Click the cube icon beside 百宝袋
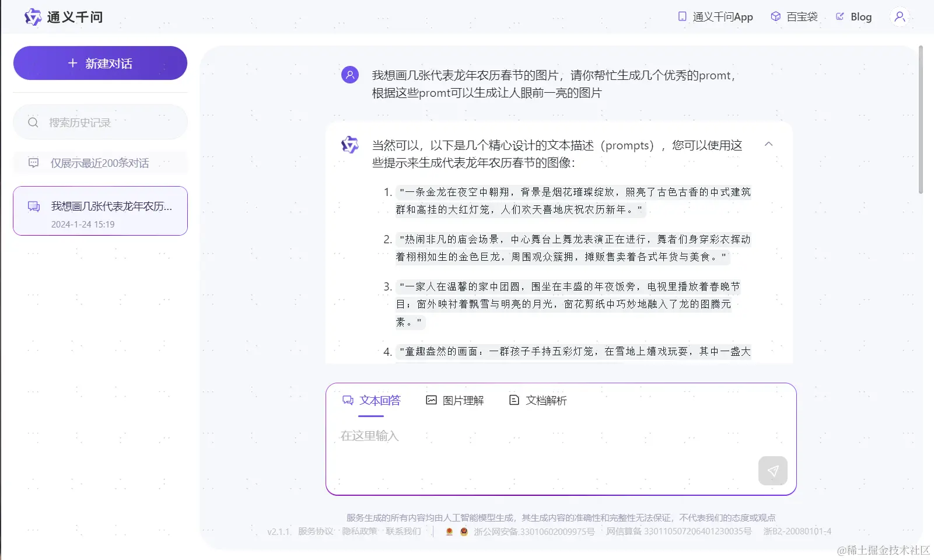934x560 pixels. click(x=775, y=16)
